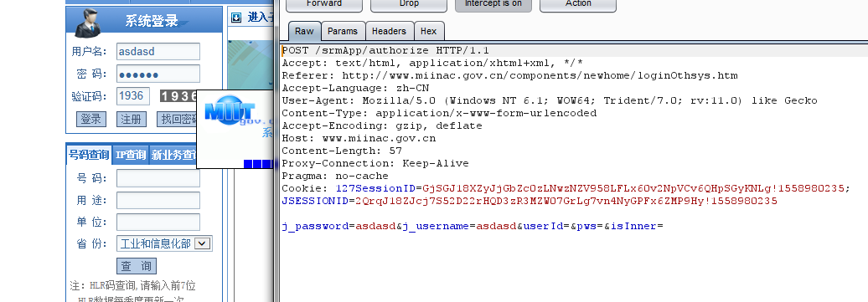Click the Pragma: no-cache line
Screen dimensions: 868x302
click(x=335, y=176)
